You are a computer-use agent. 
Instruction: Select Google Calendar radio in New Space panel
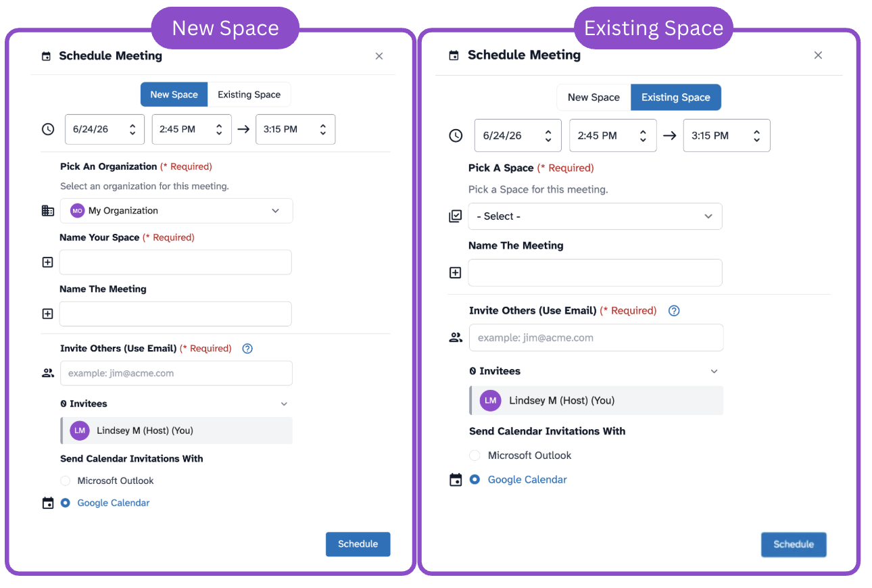65,503
